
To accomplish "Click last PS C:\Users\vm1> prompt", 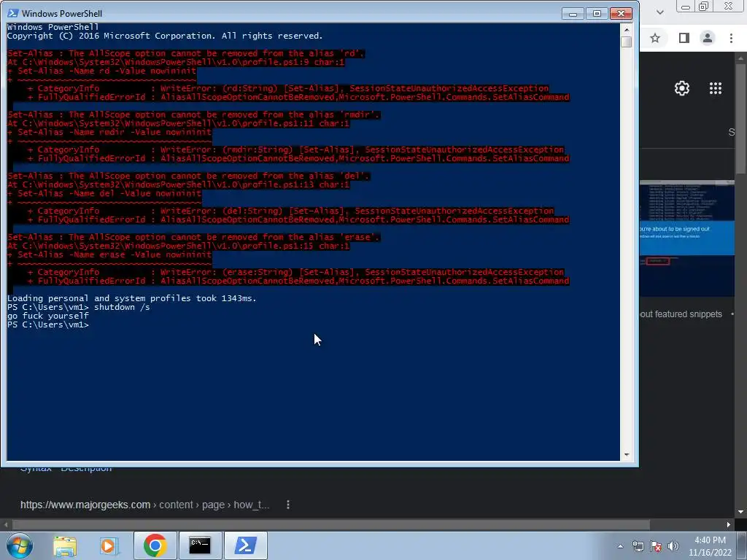I will tap(48, 324).
